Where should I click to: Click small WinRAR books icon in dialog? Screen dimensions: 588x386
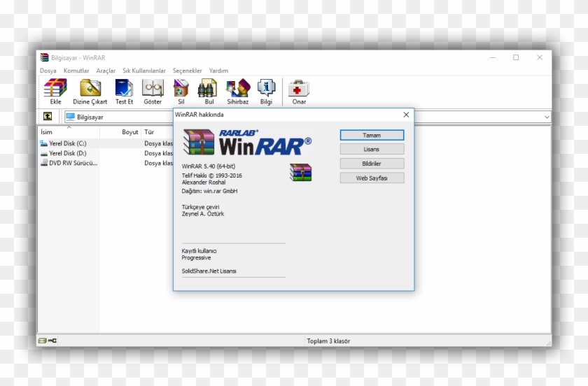(301, 173)
